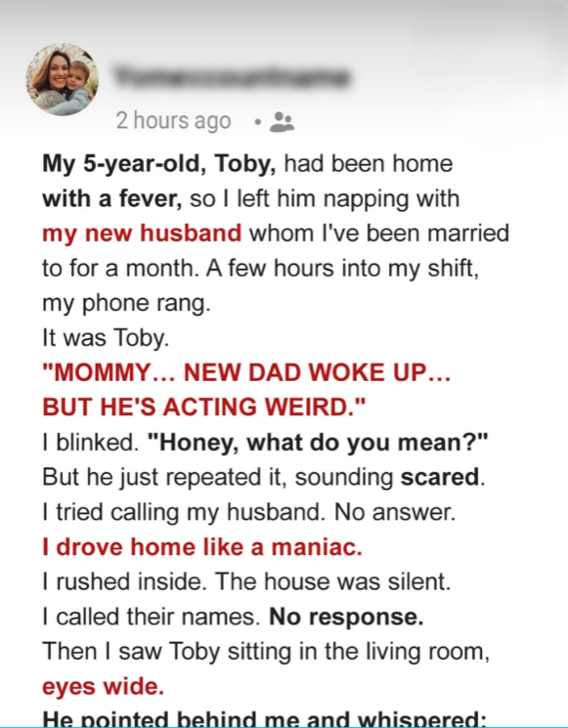
Task: Click the friends audience icon
Action: pyautogui.click(x=282, y=122)
